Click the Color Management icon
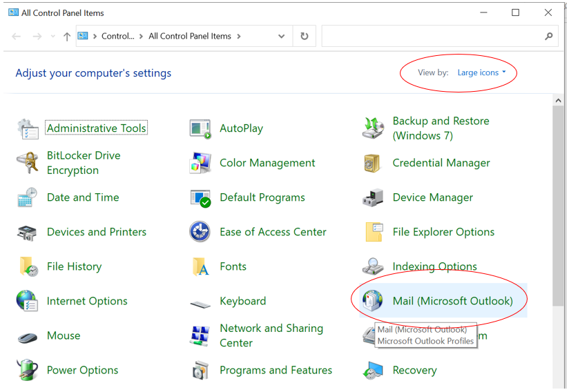This screenshot has height=392, width=569. click(200, 163)
